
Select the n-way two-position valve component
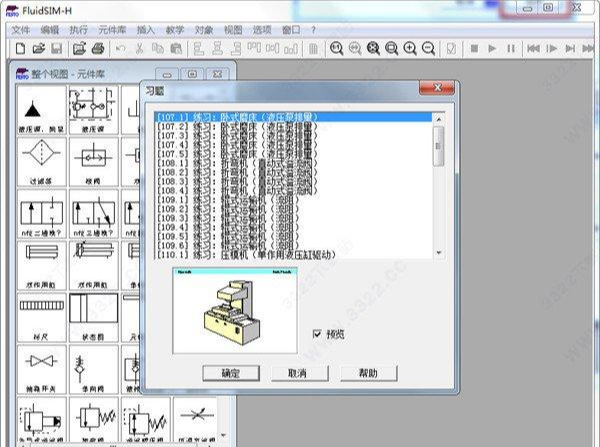pyautogui.click(x=41, y=214)
